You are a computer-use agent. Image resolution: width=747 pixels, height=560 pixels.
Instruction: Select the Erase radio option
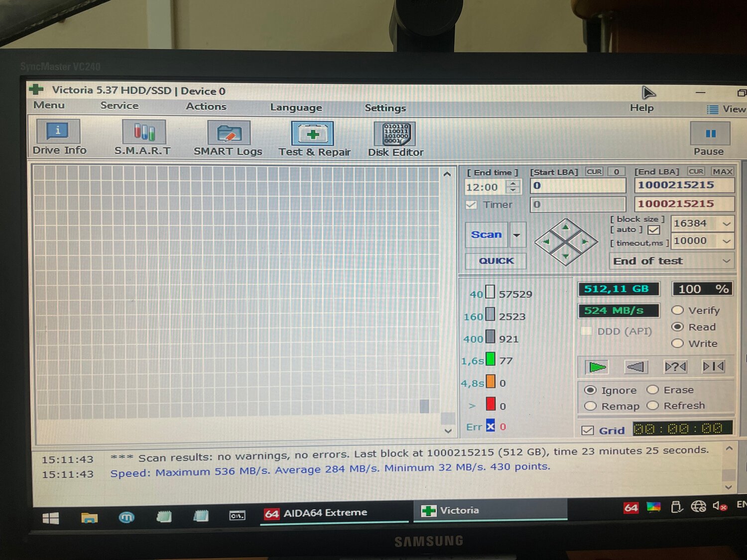653,390
